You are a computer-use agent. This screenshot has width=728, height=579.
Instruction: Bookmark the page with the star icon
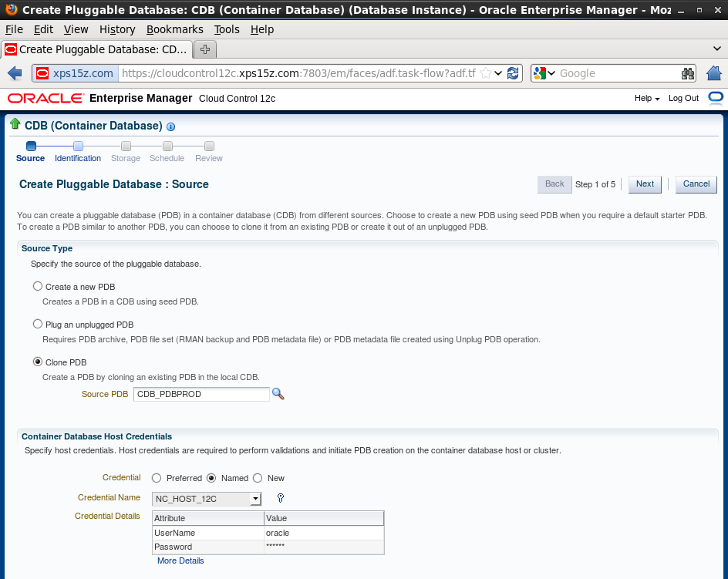tap(486, 73)
